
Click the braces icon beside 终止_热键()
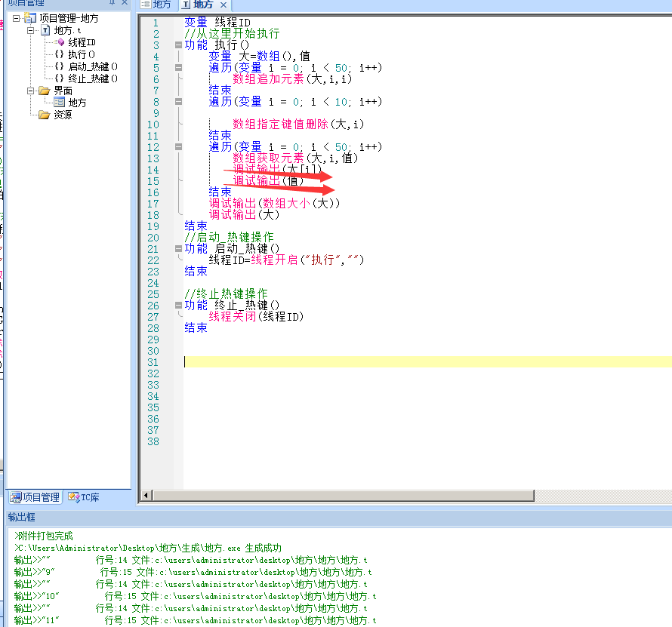coord(60,78)
